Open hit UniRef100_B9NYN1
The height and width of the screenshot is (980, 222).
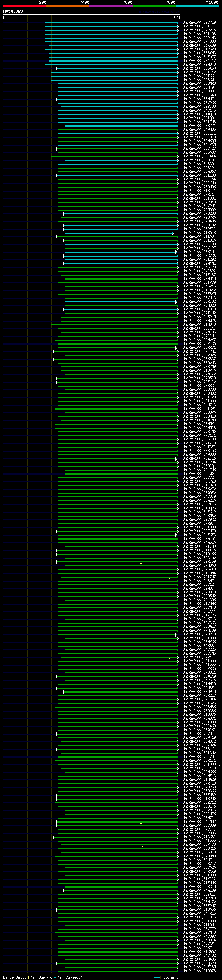click(199, 263)
